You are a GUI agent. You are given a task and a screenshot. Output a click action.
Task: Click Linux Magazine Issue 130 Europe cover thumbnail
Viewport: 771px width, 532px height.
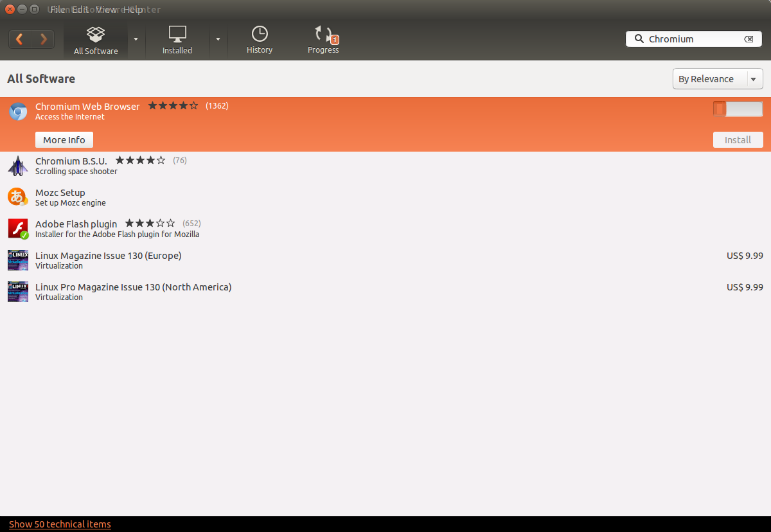pyautogui.click(x=18, y=260)
